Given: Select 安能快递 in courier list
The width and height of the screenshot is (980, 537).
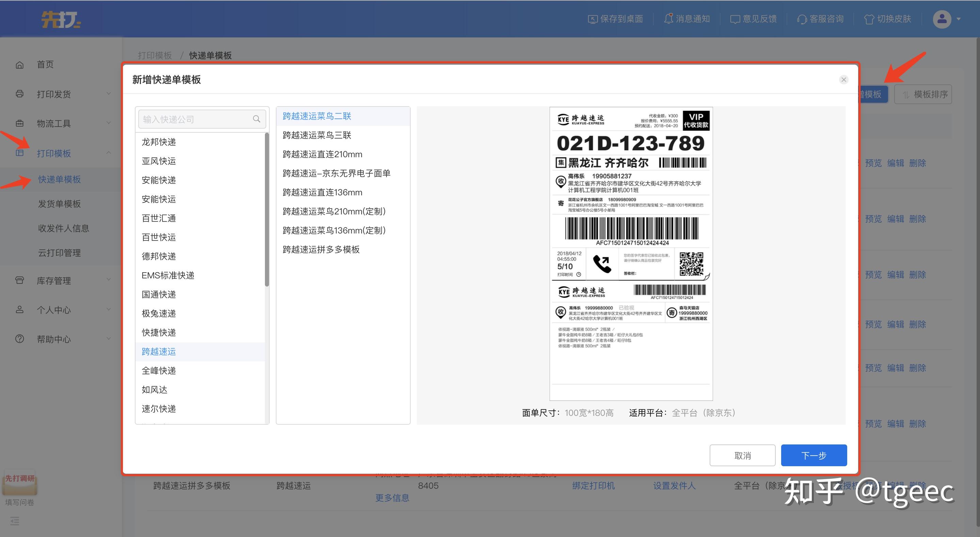Looking at the screenshot, I should pyautogui.click(x=200, y=180).
